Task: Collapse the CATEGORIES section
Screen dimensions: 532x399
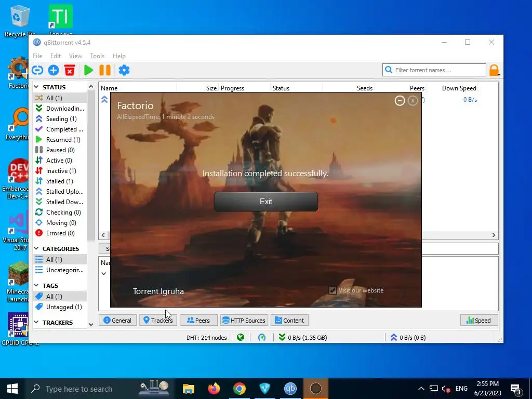Action: click(36, 248)
